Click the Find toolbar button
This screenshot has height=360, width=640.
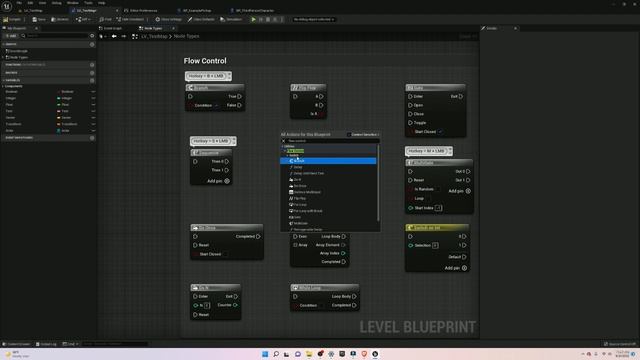click(x=105, y=19)
